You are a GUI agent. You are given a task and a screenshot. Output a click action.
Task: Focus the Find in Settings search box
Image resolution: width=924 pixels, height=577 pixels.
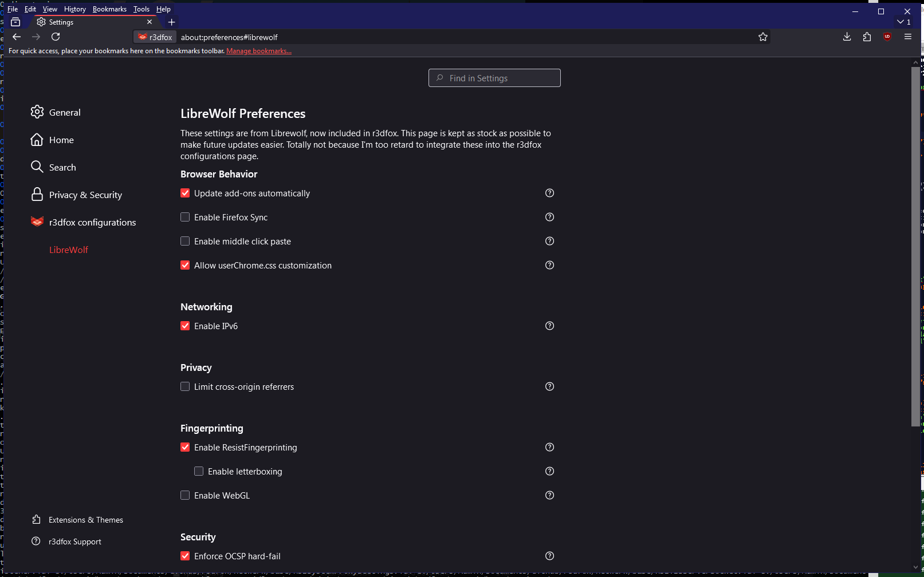(x=494, y=78)
